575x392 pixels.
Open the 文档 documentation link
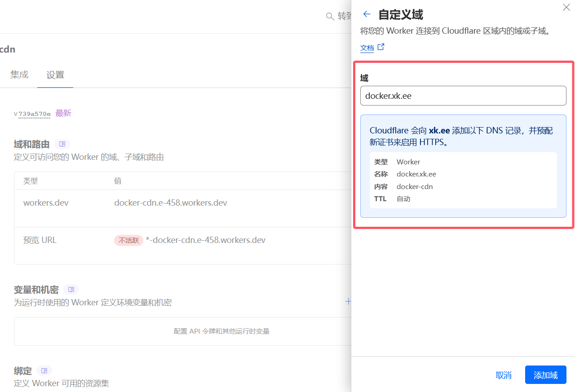point(367,48)
